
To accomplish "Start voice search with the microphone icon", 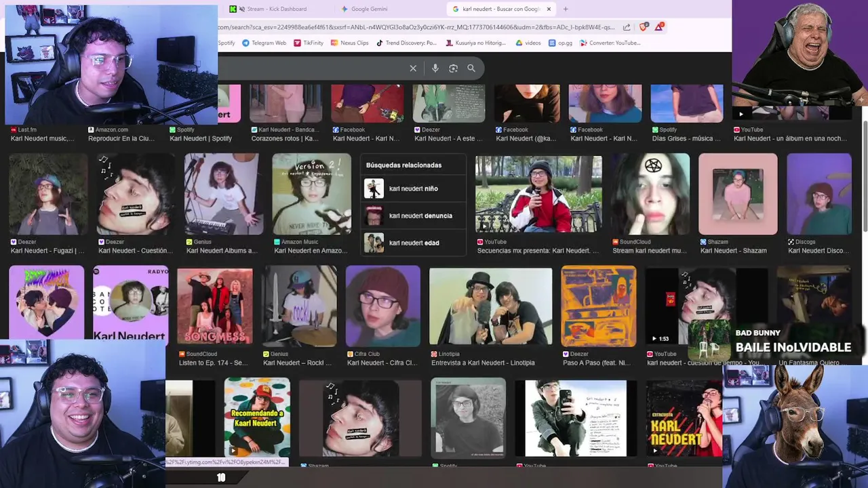I will point(435,68).
